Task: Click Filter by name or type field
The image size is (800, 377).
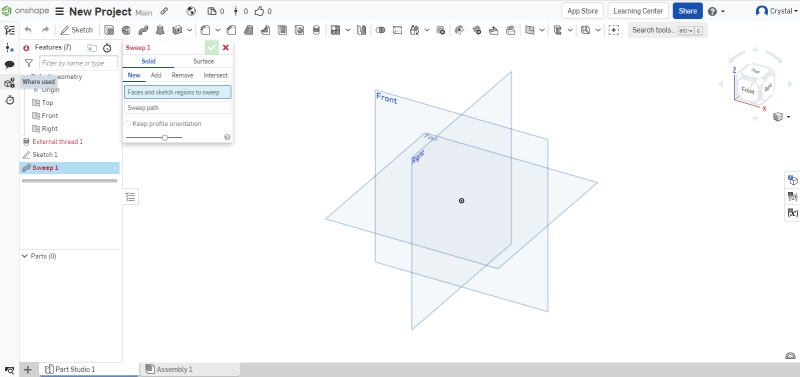Action: (x=79, y=63)
